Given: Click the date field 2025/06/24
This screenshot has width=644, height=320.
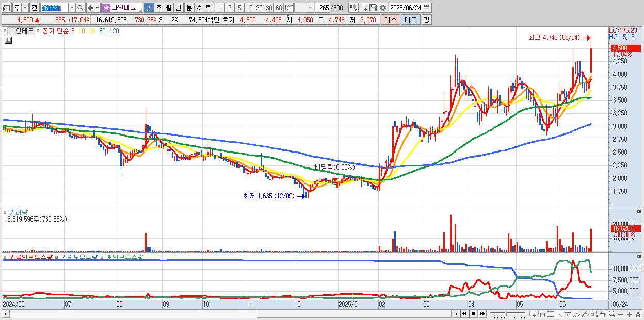Looking at the screenshot, I should (x=406, y=8).
